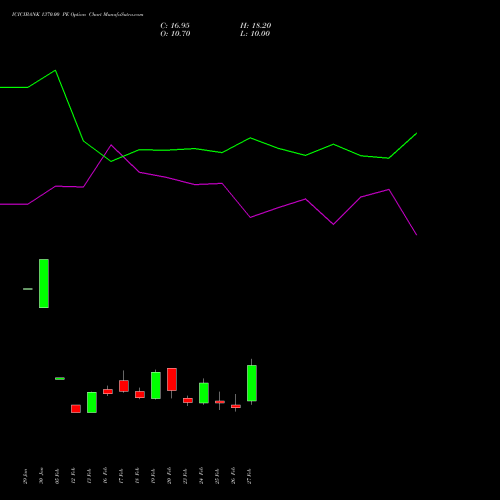The height and width of the screenshot is (500, 500).
Task: Click the red candlestick above 17 Feb
Action: (x=124, y=386)
